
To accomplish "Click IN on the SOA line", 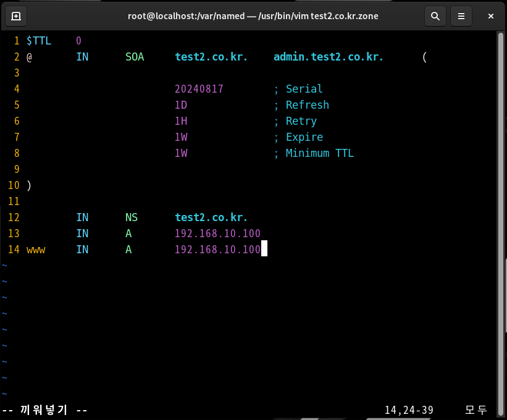I will point(82,57).
